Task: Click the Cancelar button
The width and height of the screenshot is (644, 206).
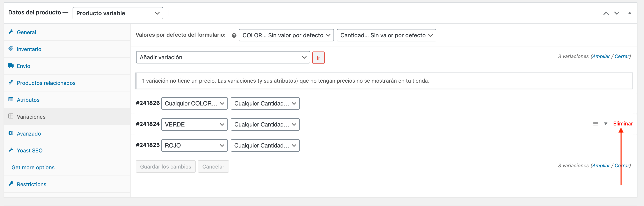Action: click(x=213, y=167)
